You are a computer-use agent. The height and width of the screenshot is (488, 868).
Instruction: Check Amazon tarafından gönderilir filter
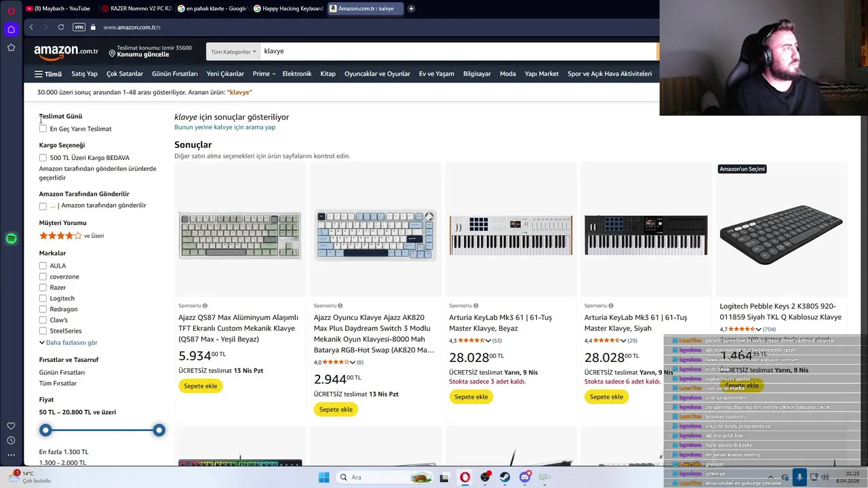click(43, 206)
